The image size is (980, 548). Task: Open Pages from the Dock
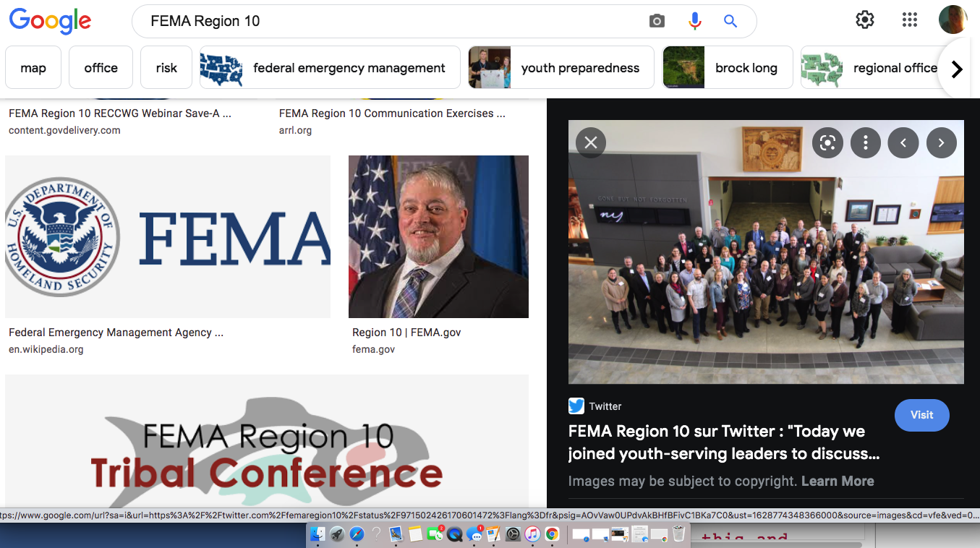pyautogui.click(x=493, y=534)
